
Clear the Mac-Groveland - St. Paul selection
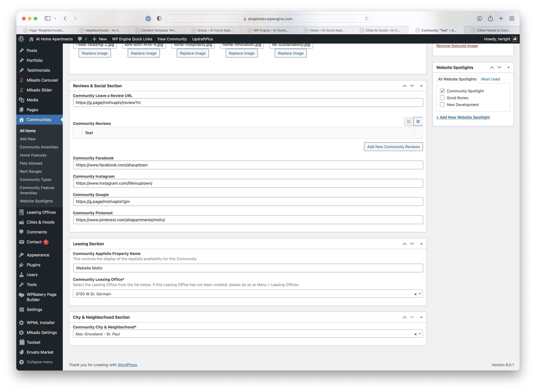tap(415, 334)
